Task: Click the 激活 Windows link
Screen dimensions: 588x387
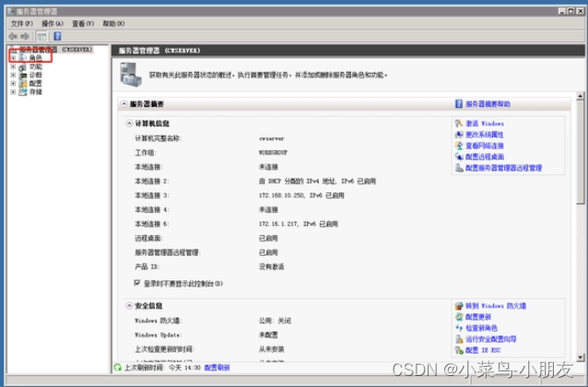Action: 485,123
